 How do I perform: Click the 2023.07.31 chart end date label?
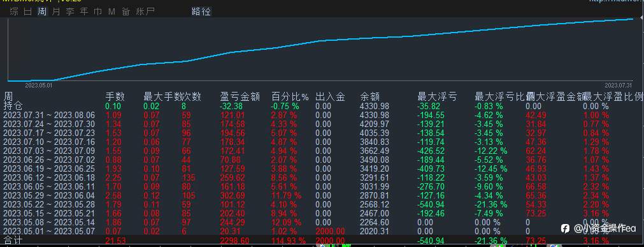pyautogui.click(x=619, y=86)
